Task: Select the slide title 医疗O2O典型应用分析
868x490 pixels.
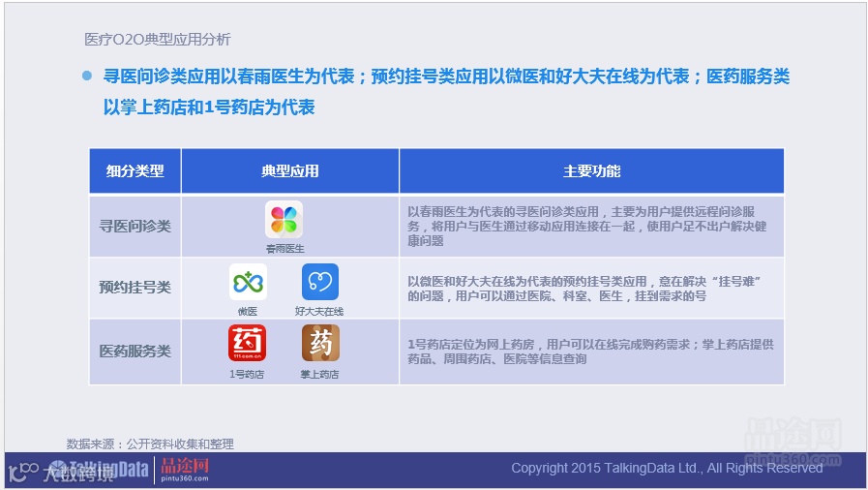Action: point(157,40)
